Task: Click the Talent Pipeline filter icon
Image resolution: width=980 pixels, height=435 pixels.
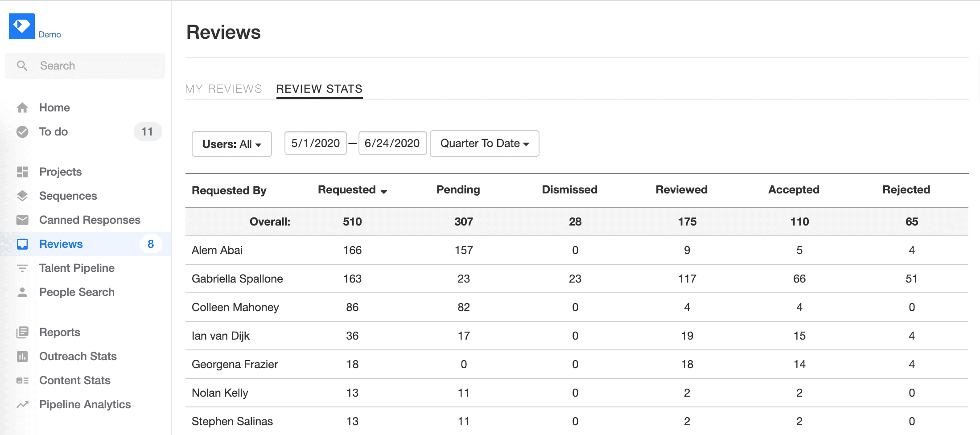Action: (22, 268)
